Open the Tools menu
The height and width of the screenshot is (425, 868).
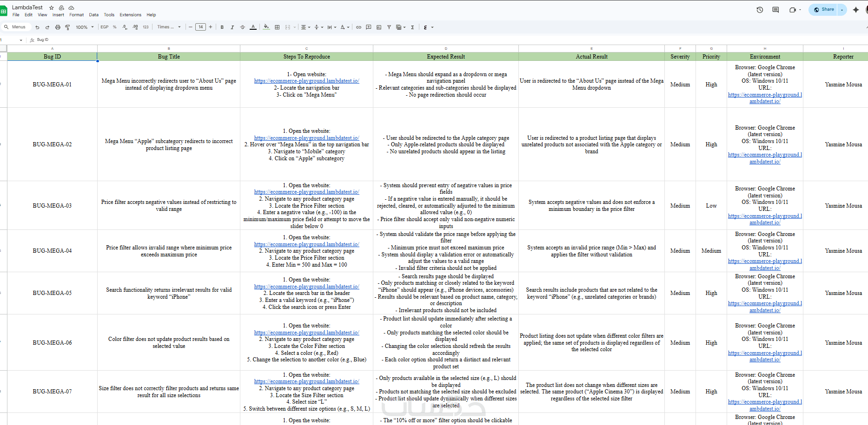109,15
